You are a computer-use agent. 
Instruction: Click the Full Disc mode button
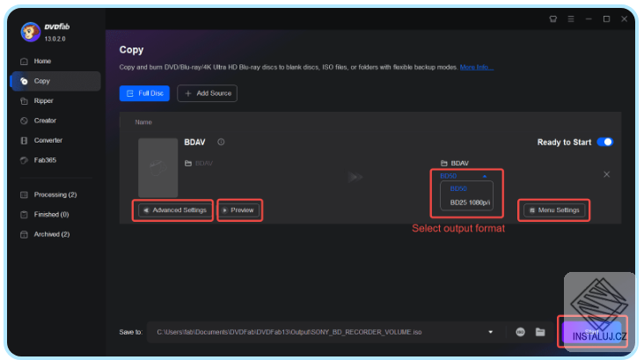[144, 93]
